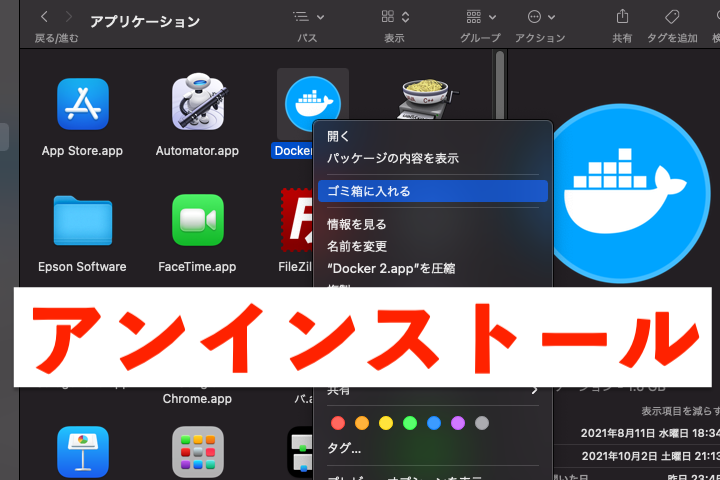Viewport: 720px width, 480px height.
Task: Select the Launchpad app icon
Action: [198, 452]
